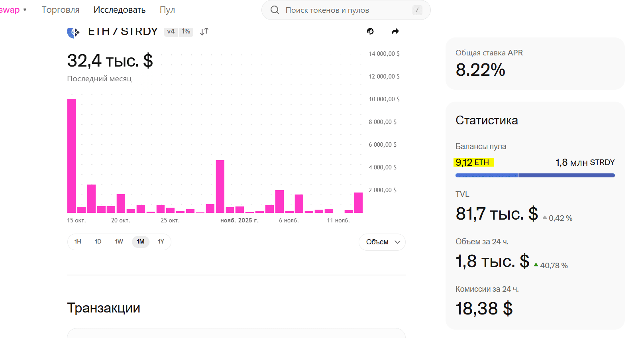Go to the Исследовать tab
The width and height of the screenshot is (644, 338).
120,10
